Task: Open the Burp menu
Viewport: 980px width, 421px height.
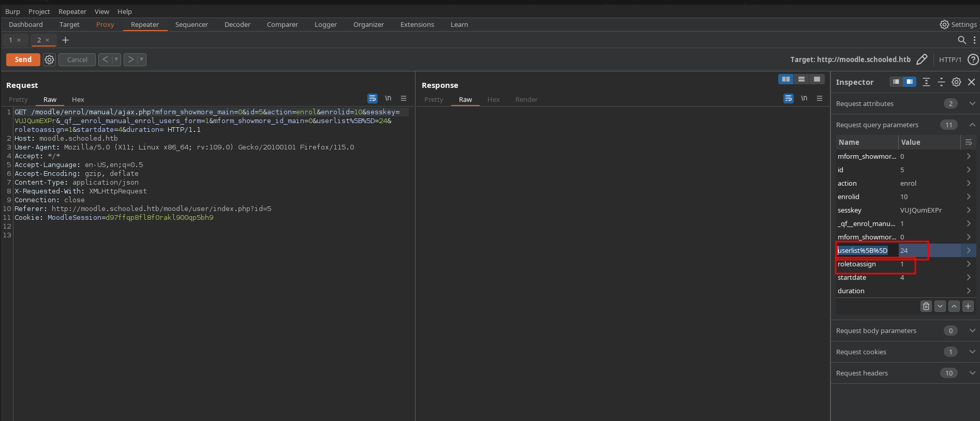Action: 12,11
